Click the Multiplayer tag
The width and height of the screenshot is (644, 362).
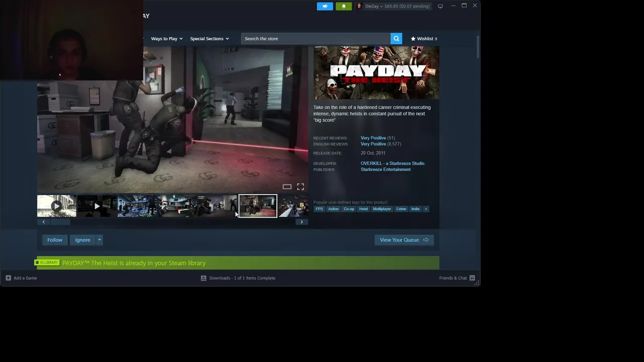coord(382,209)
